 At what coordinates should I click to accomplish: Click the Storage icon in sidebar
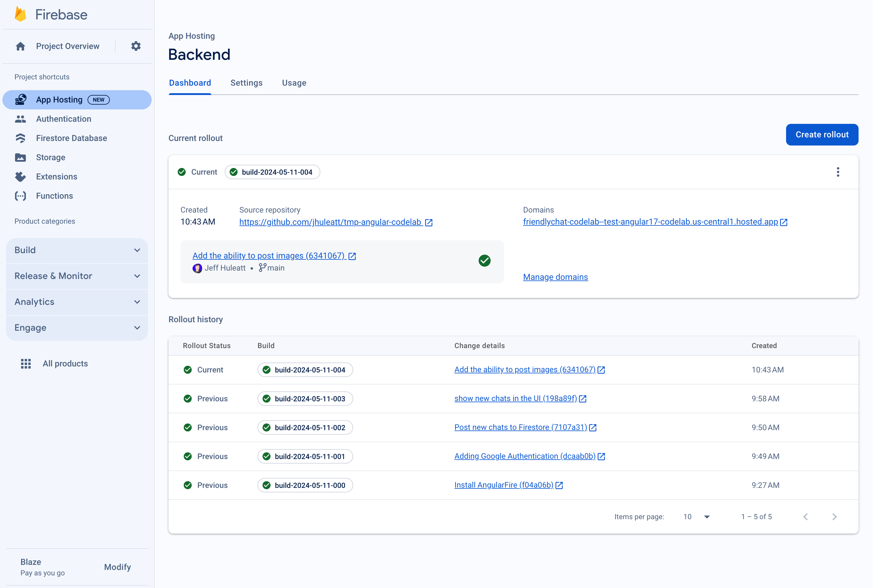[20, 158]
